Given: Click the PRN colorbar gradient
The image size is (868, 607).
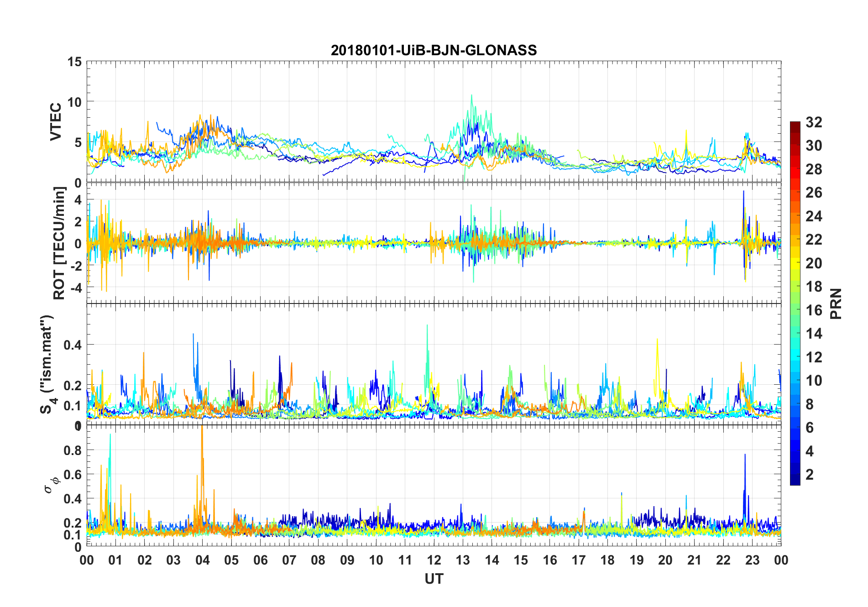Looking at the screenshot, I should (795, 303).
